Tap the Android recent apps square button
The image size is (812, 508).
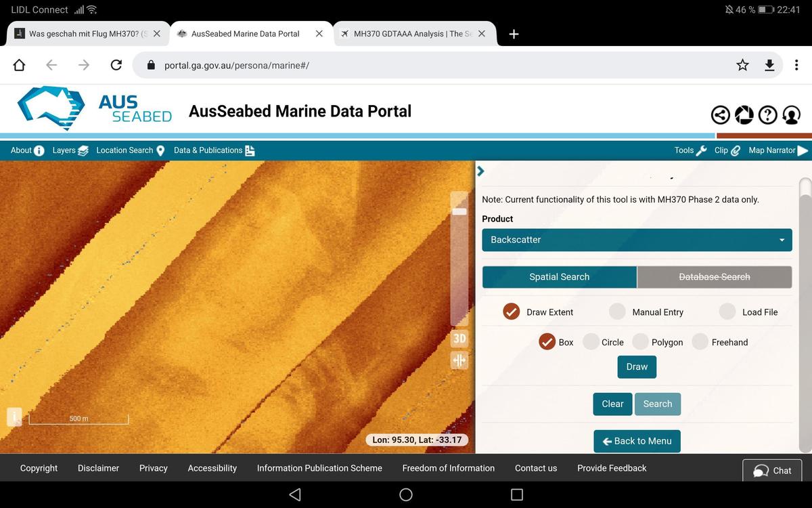(x=517, y=494)
